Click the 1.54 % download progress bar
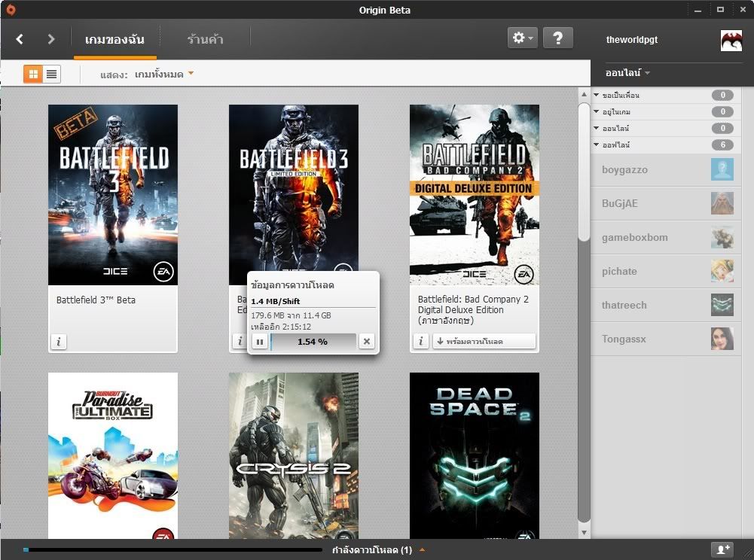The image size is (754, 560). pos(313,342)
